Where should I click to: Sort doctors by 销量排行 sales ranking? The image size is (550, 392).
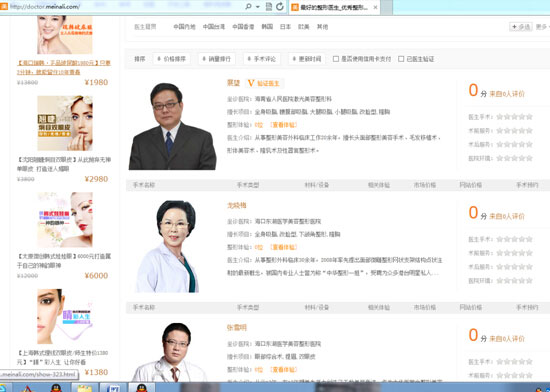217,59
